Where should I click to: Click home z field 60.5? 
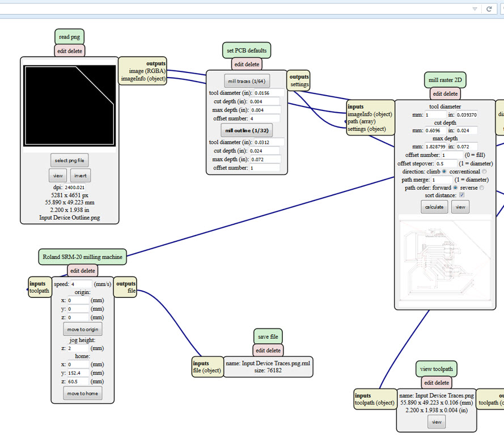point(78,382)
